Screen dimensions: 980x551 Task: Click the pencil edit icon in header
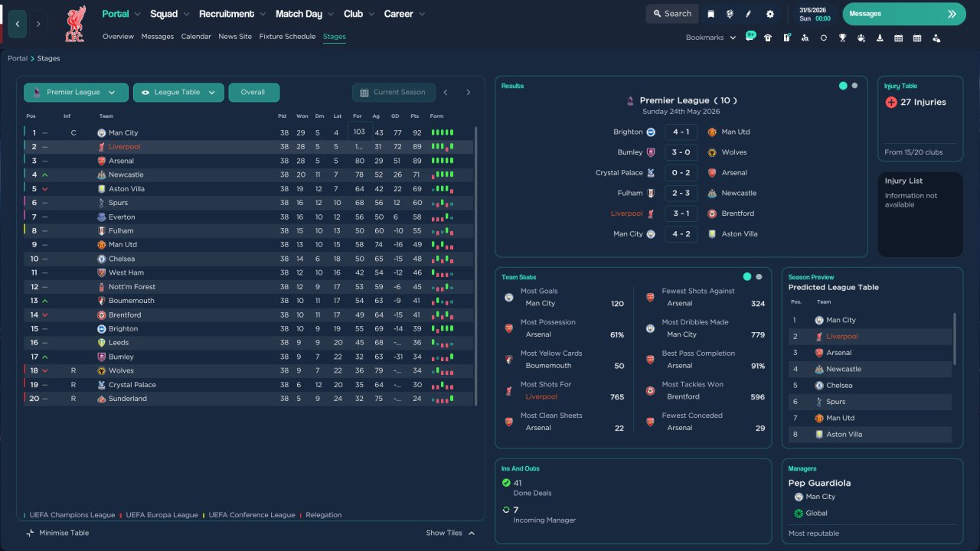(750, 14)
